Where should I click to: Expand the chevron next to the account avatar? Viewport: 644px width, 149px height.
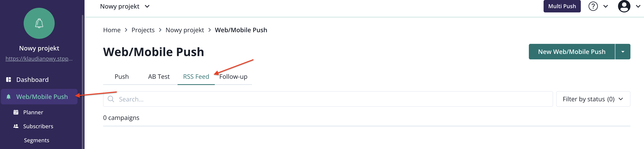coord(638,6)
